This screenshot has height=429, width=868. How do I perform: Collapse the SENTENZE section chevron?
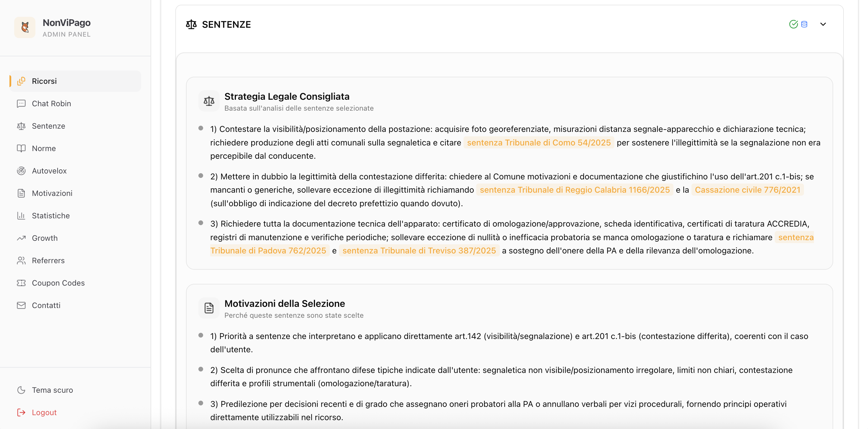click(823, 24)
